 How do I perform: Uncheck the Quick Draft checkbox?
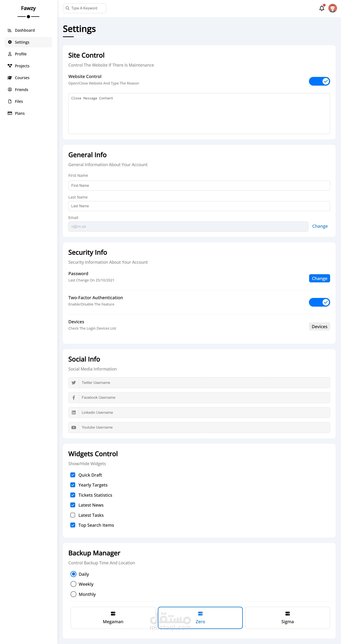[73, 475]
